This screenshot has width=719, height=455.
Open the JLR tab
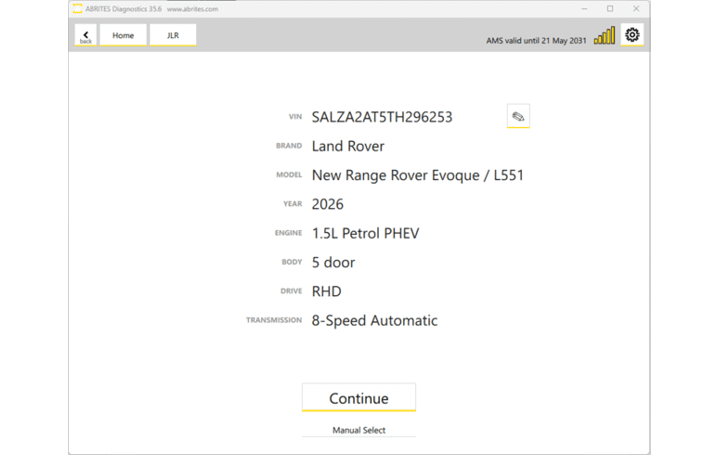tap(173, 35)
